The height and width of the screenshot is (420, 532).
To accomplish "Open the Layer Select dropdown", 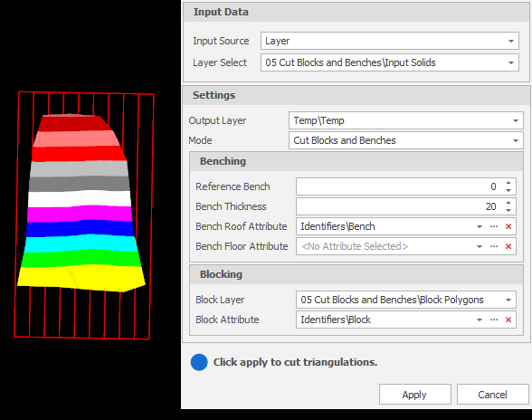I will tap(510, 62).
